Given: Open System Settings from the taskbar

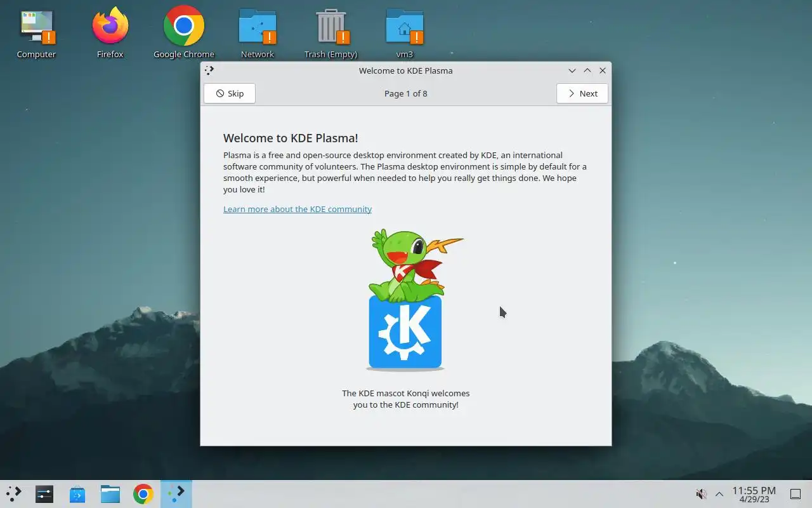Looking at the screenshot, I should pos(44,494).
